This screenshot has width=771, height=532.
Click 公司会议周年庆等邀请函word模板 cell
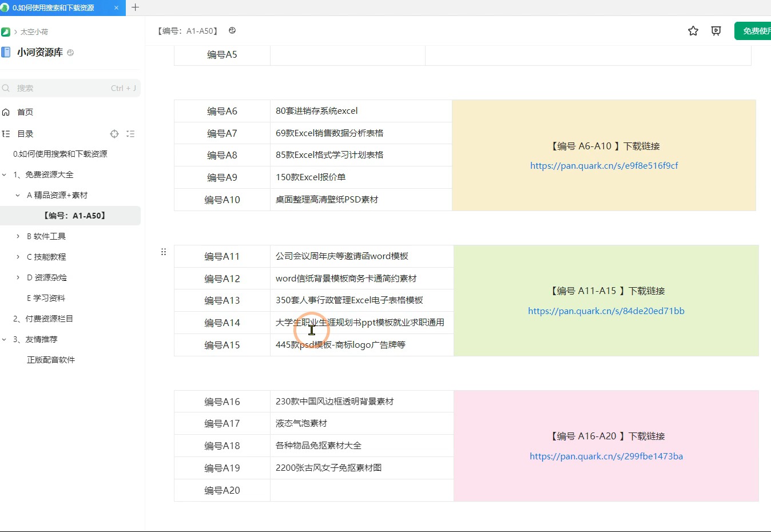(362, 256)
